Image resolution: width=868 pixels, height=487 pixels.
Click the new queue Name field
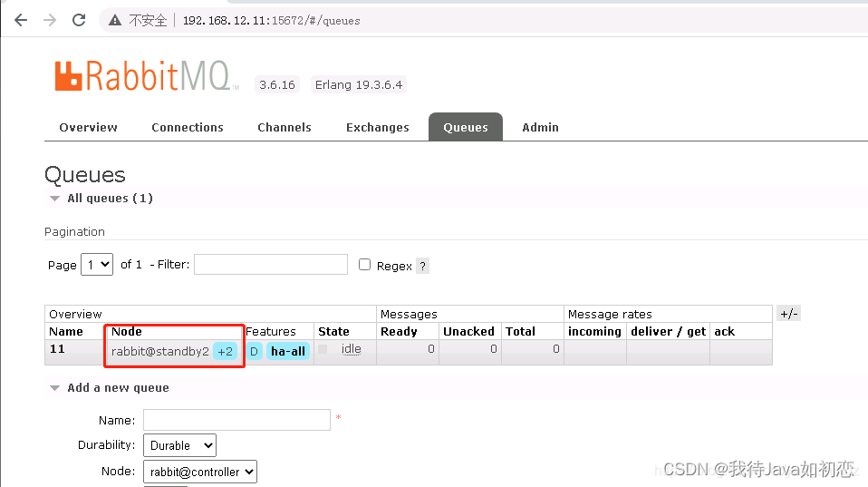(x=236, y=420)
